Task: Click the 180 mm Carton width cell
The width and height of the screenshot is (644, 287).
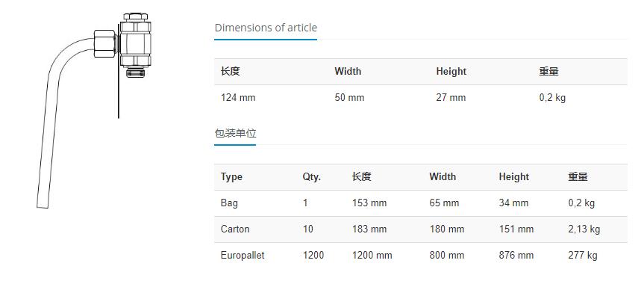Action: coord(447,229)
